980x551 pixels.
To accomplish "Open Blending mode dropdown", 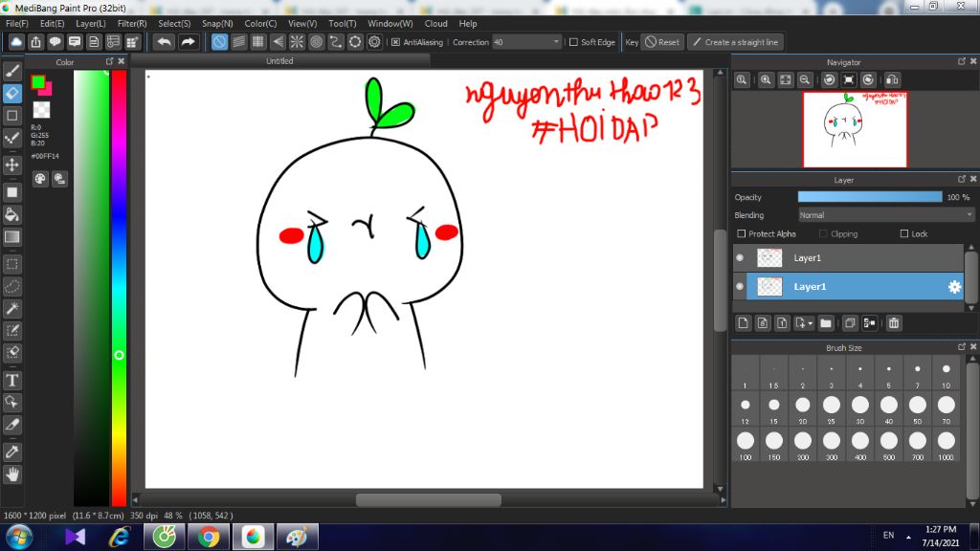I will [x=886, y=215].
